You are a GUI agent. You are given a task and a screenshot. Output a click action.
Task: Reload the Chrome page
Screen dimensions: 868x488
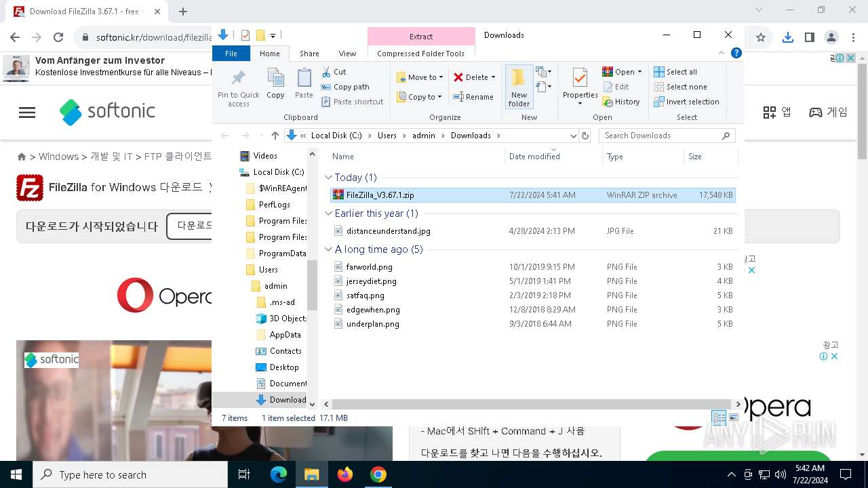point(58,38)
